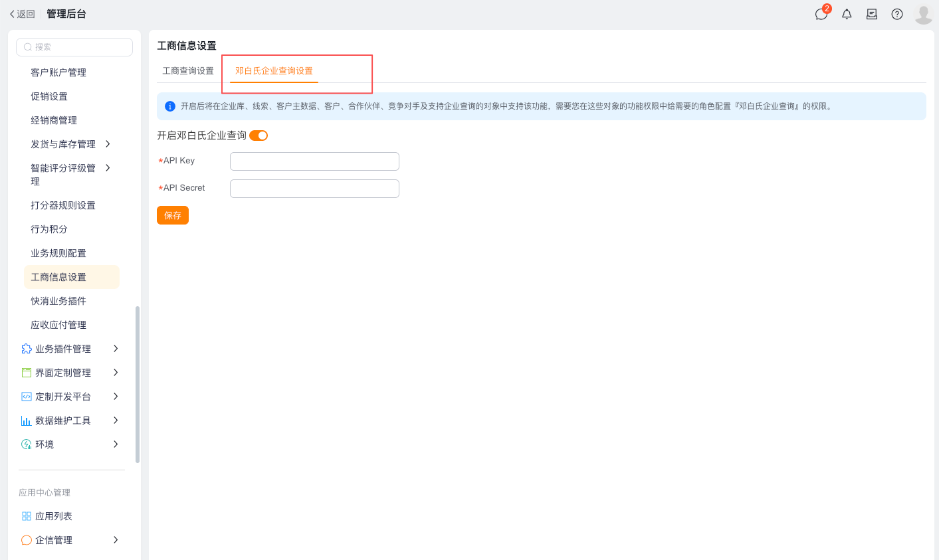
Task: Open the chat messages icon with badge
Action: pyautogui.click(x=822, y=14)
